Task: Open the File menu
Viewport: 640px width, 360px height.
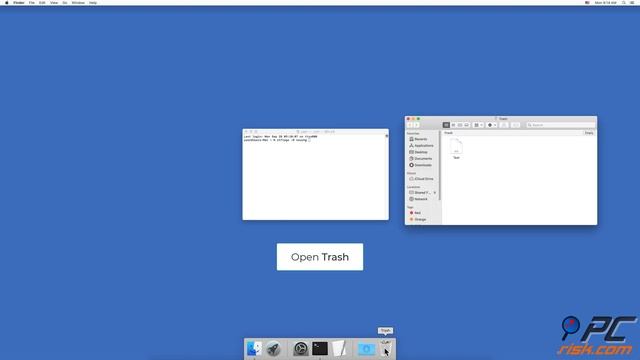Action: pyautogui.click(x=31, y=2)
